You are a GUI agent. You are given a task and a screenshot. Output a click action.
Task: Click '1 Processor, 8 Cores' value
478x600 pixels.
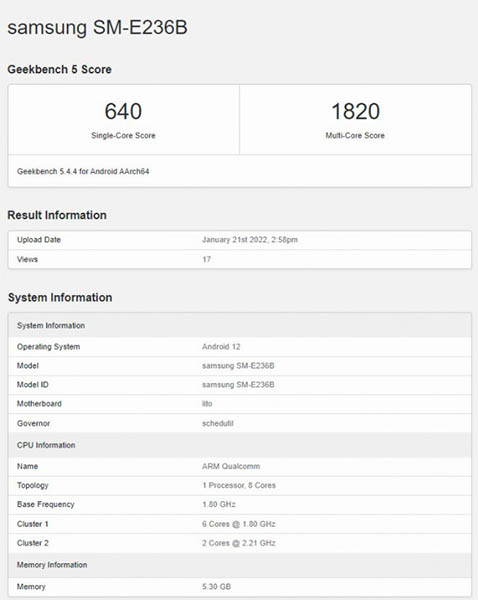click(x=239, y=486)
